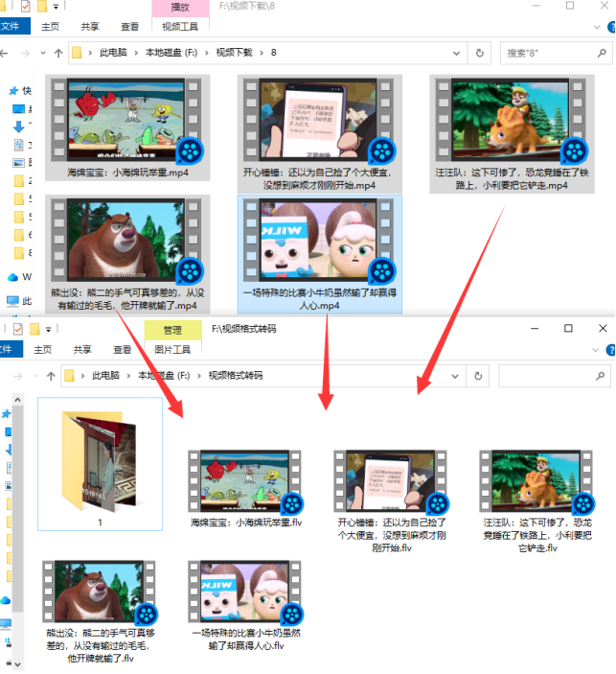Viewport: 616px width, 674px height.
Task: Click 视频下载 breadcrumb in the top window
Action: pos(234,53)
